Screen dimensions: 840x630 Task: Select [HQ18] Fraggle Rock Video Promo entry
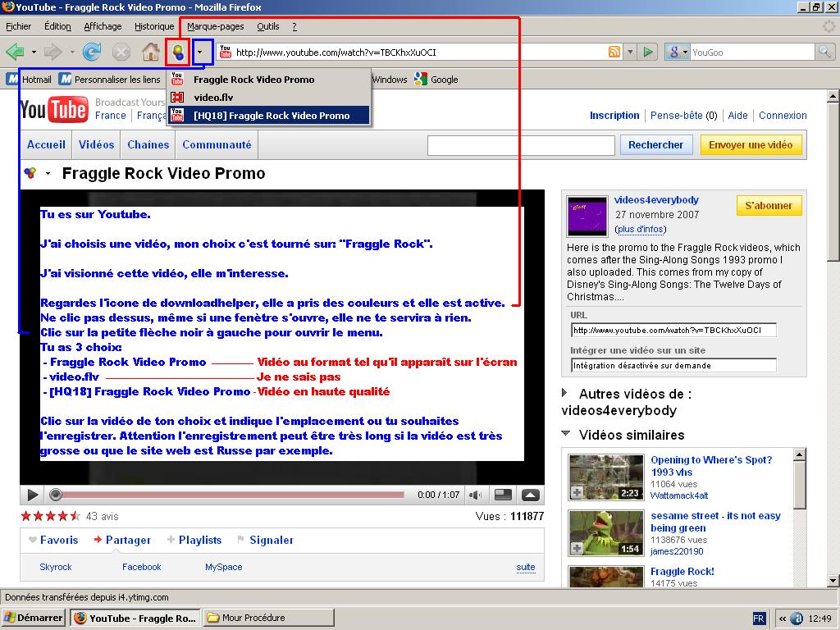coord(271,116)
